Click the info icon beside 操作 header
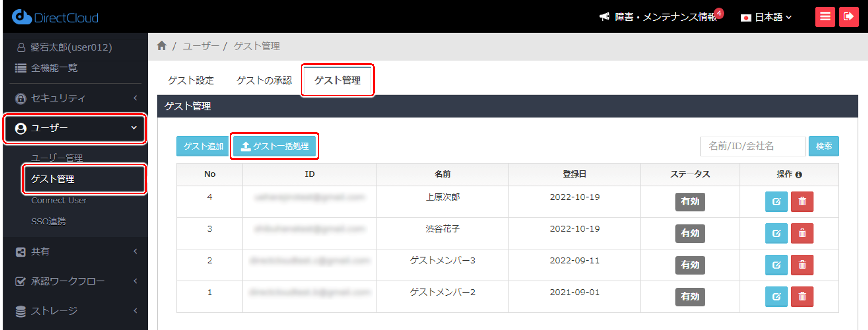 pyautogui.click(x=799, y=175)
